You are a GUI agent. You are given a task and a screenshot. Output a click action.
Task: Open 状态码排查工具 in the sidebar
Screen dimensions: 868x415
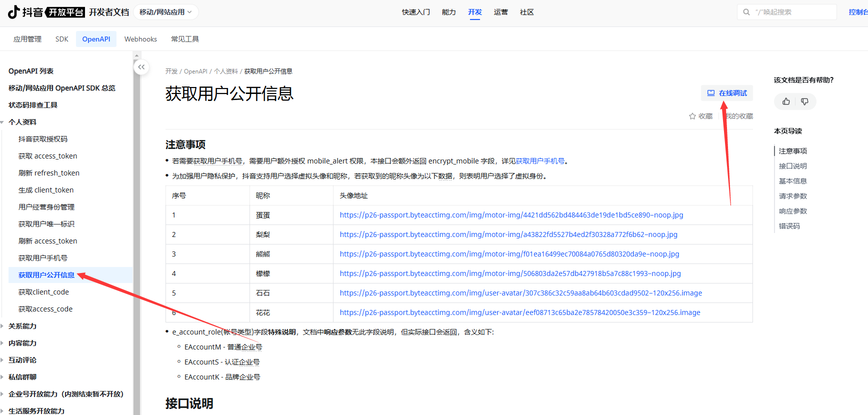[33, 105]
